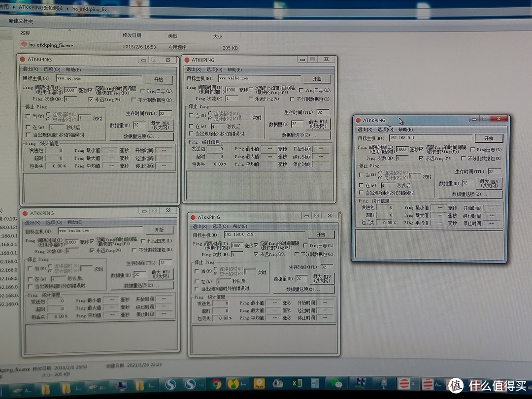Check 不分割数据包 in the www.qq.com window
532x399 pixels.
tap(134, 100)
